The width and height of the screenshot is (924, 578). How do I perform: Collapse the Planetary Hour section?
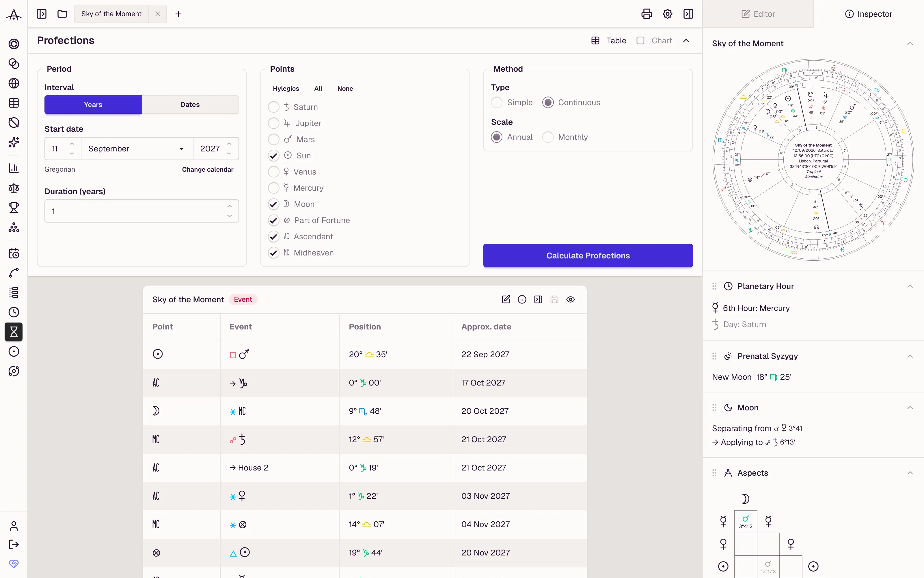[910, 286]
